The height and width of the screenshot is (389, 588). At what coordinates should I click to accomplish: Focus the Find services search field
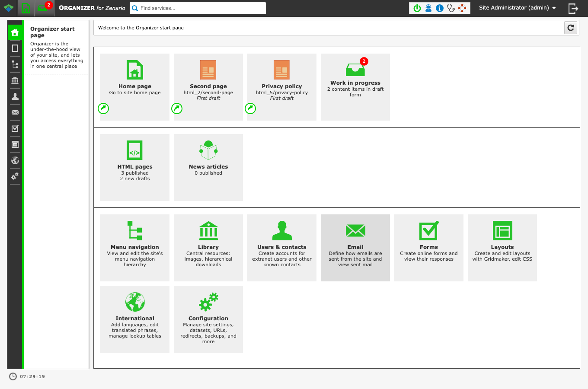coord(198,8)
